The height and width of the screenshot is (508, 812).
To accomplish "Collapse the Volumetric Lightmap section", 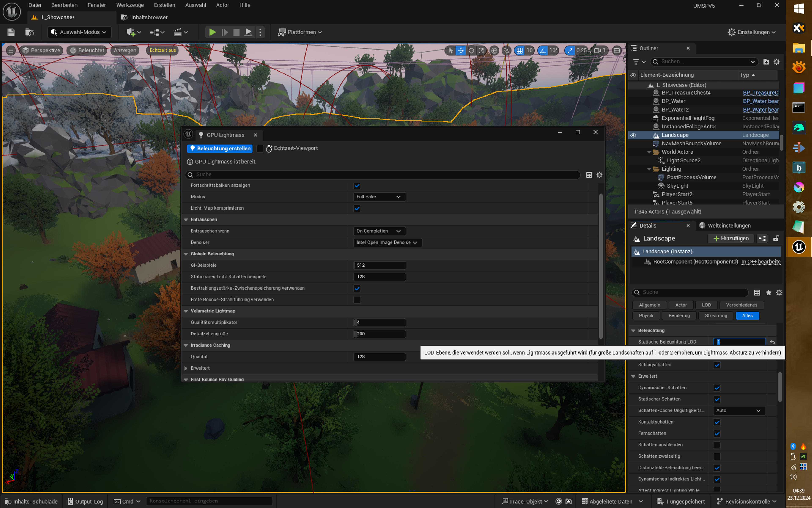I will point(186,311).
